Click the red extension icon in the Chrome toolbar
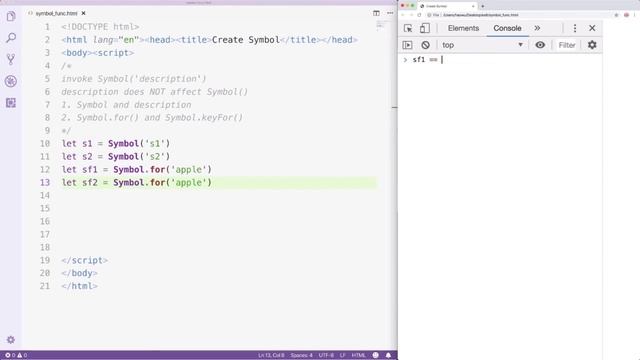This screenshot has width=640, height=360. [627, 15]
